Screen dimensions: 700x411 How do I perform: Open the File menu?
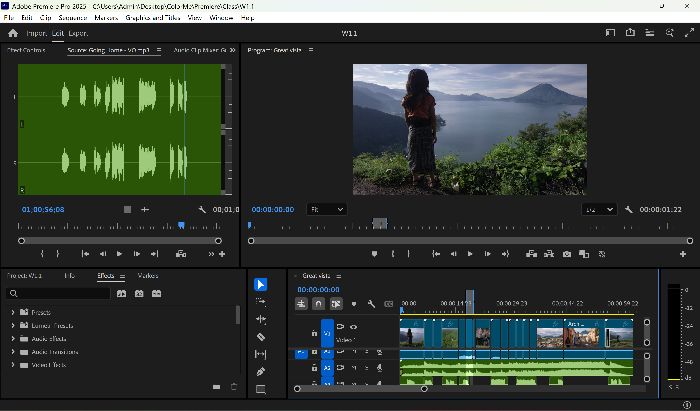point(8,17)
